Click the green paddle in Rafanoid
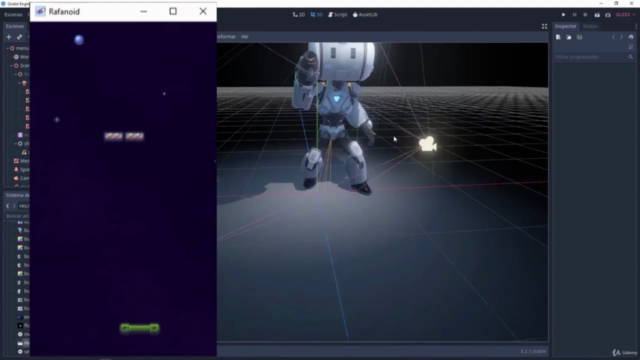Viewport: 640px width, 360px height. point(140,328)
